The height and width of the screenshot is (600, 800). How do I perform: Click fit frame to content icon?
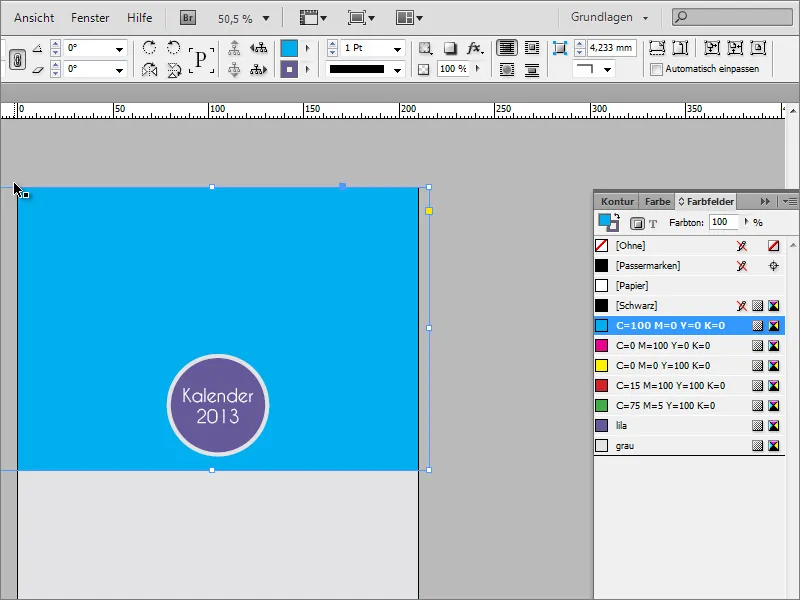click(x=735, y=48)
